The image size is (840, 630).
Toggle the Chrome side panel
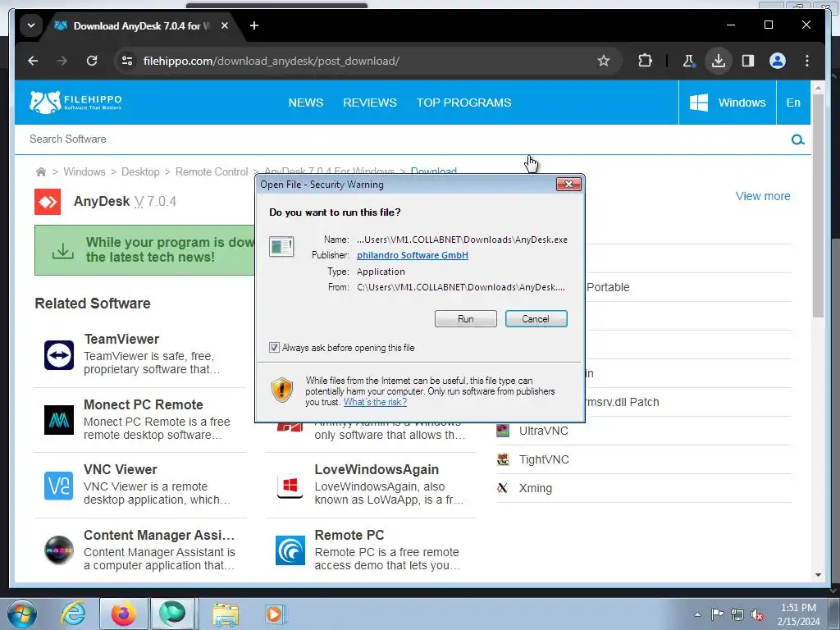(748, 61)
